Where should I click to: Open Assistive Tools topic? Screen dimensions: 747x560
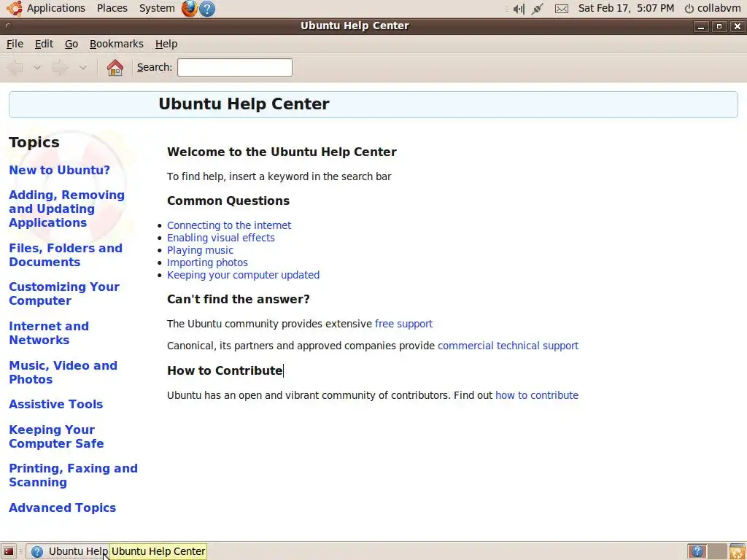pos(55,404)
